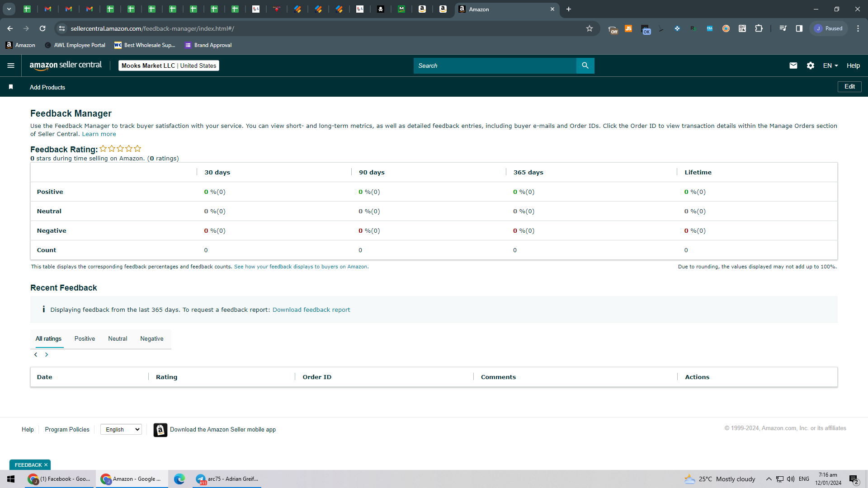Click Download the Amazon Seller mobile app

pos(223,430)
